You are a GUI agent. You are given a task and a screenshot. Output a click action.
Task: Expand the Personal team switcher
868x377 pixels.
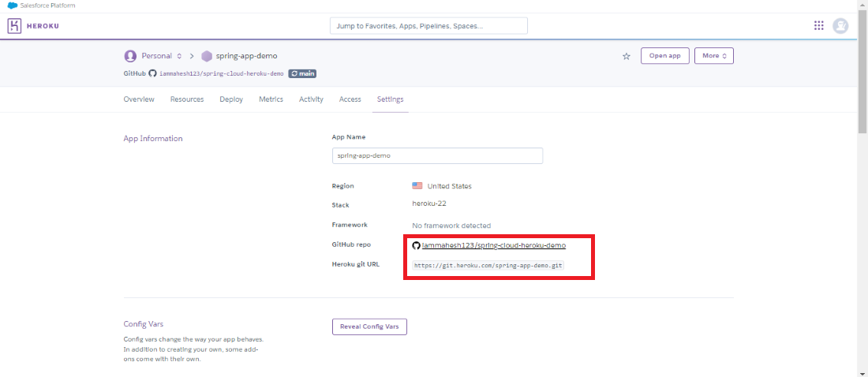[x=179, y=56]
